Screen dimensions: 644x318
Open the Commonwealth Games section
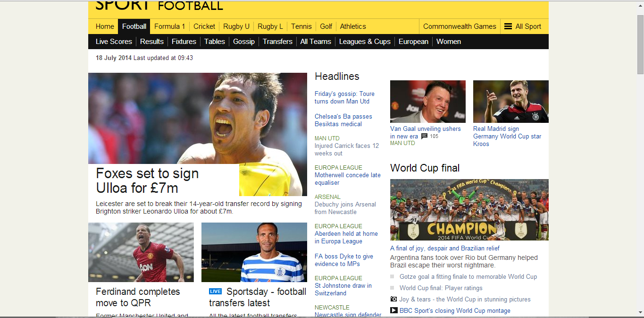460,26
